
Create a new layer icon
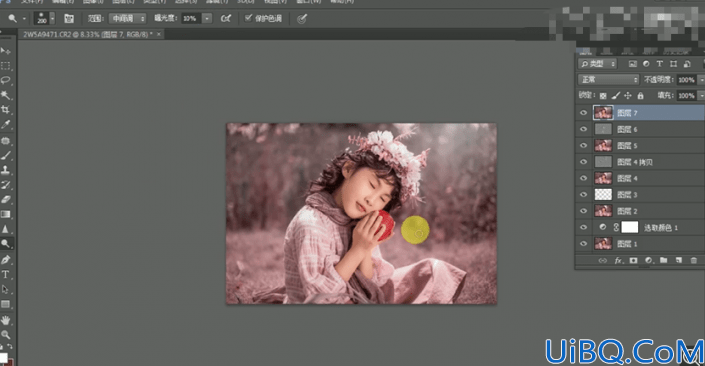coord(679,260)
